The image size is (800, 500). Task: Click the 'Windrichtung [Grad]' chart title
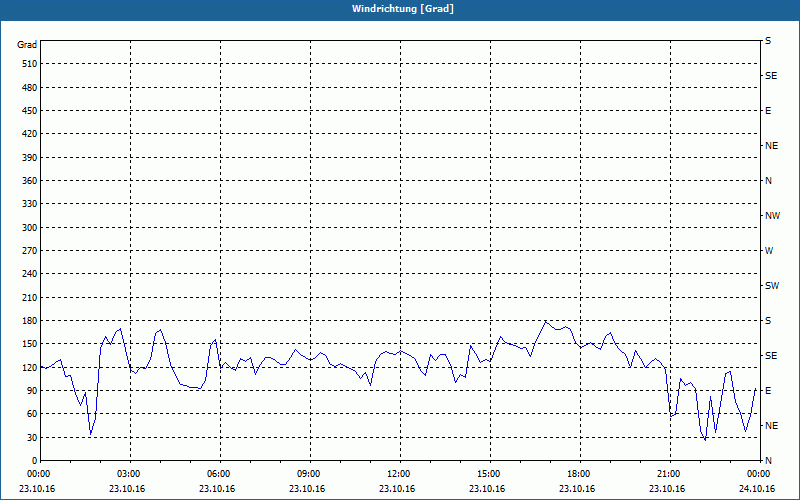[x=403, y=9]
